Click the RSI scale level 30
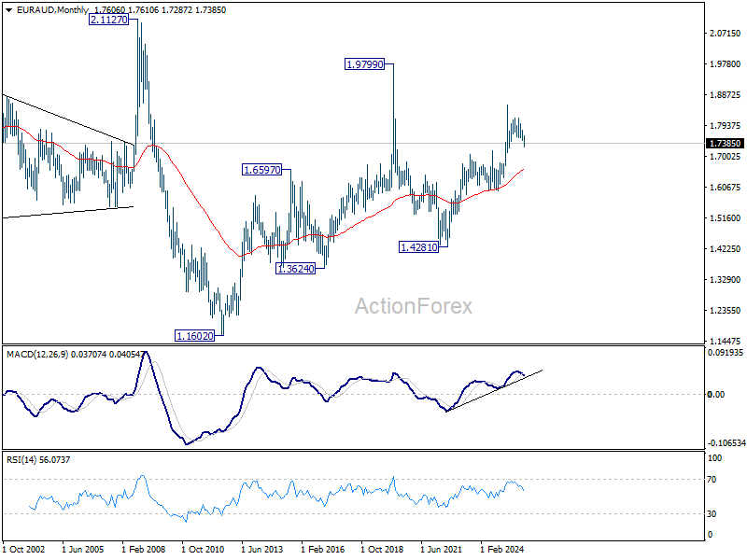747x560 pixels. pyautogui.click(x=712, y=514)
